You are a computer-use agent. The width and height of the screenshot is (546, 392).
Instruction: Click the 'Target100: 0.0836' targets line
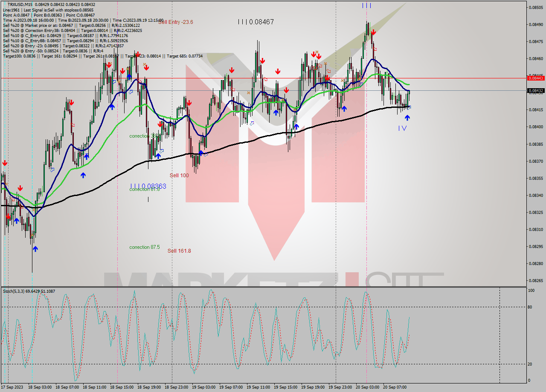[x=103, y=56]
